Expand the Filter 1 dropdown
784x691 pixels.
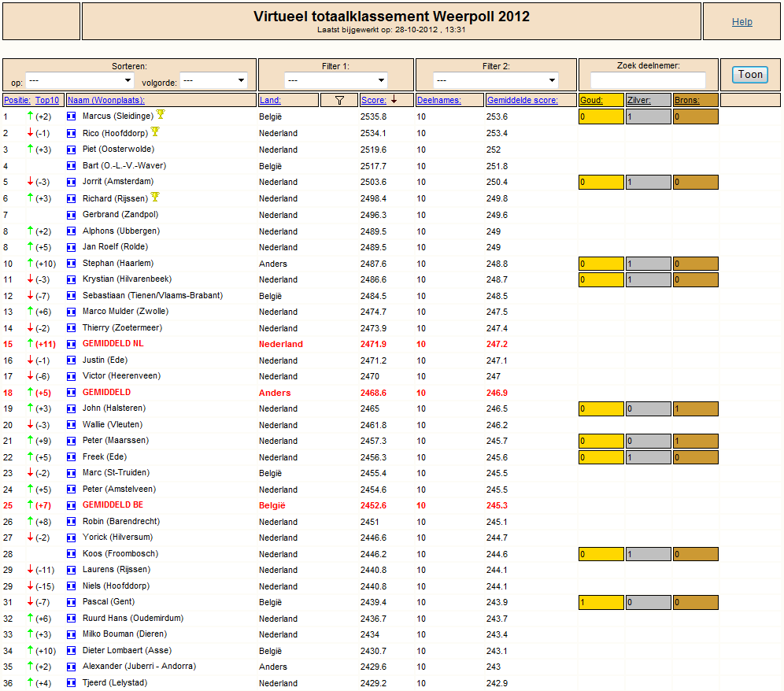[336, 80]
